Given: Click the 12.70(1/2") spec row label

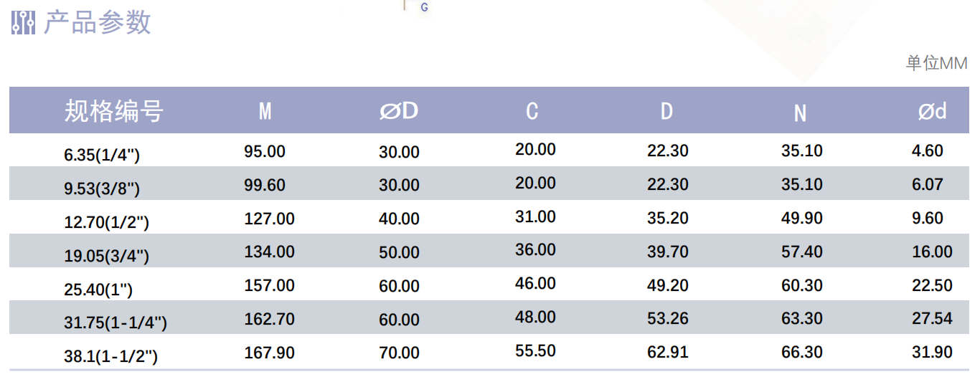Looking at the screenshot, I should 107,223.
